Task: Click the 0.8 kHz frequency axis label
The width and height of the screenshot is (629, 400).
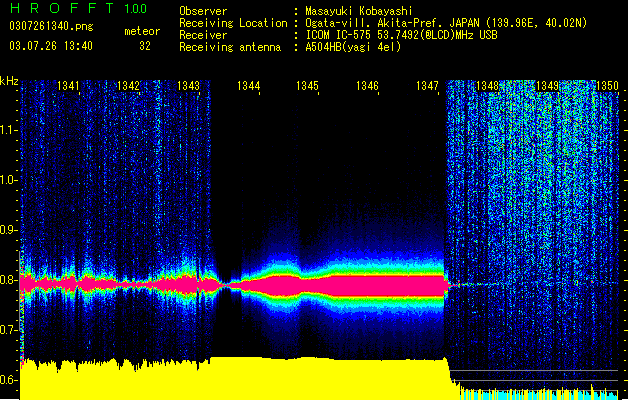Action: pyautogui.click(x=9, y=280)
